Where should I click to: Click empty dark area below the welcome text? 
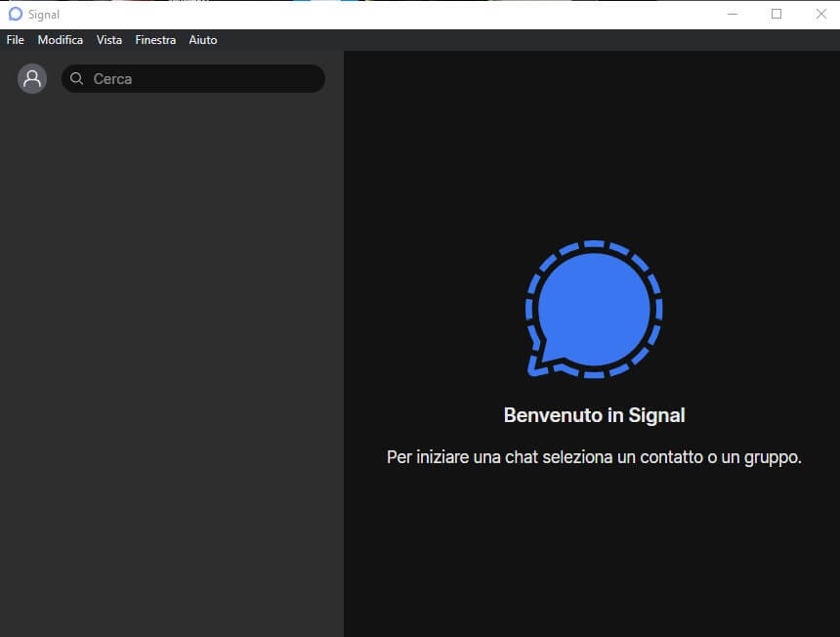click(x=594, y=557)
